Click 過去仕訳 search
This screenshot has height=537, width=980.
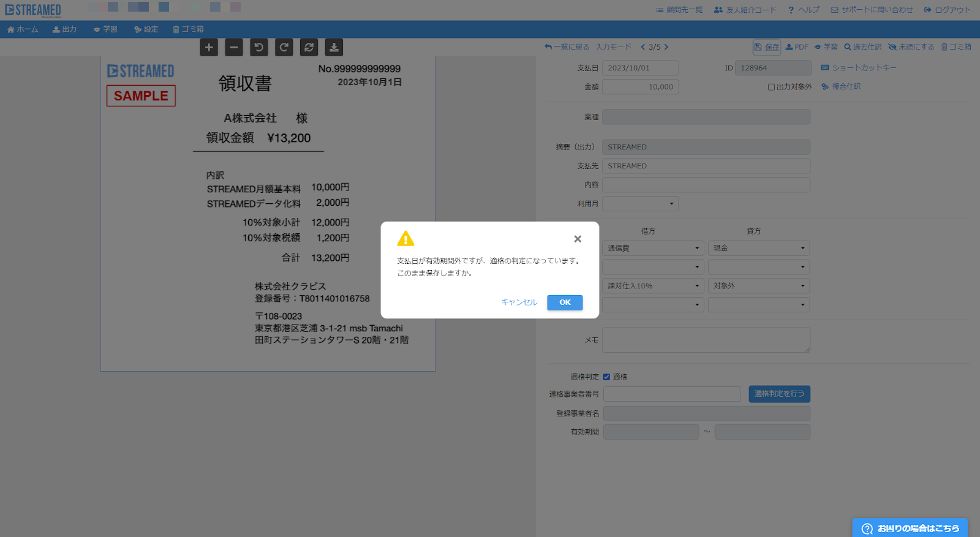[x=863, y=47]
